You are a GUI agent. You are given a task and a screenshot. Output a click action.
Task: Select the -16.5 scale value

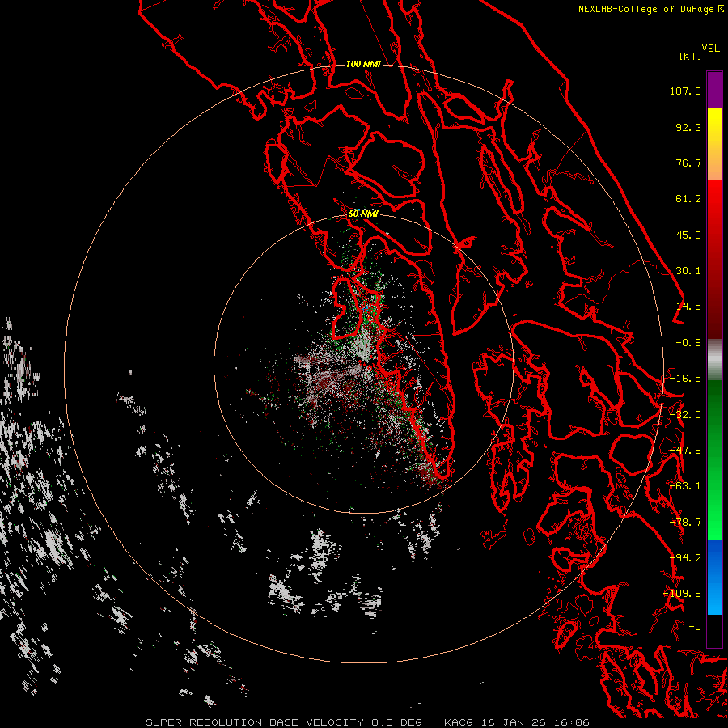point(685,379)
